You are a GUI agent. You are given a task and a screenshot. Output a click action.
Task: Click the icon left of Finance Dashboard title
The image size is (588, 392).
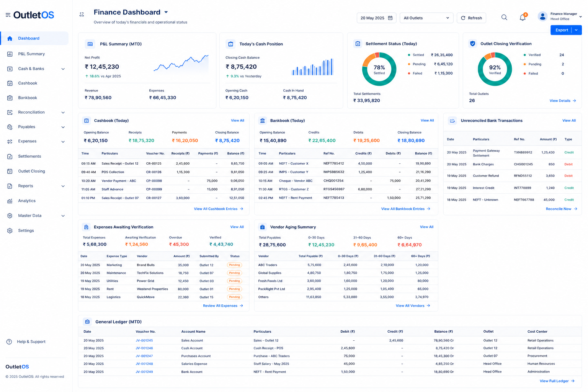tap(82, 15)
